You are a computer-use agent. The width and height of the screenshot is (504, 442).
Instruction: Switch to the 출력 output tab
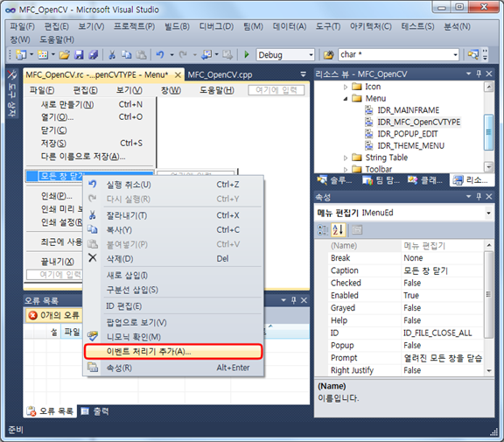click(95, 411)
